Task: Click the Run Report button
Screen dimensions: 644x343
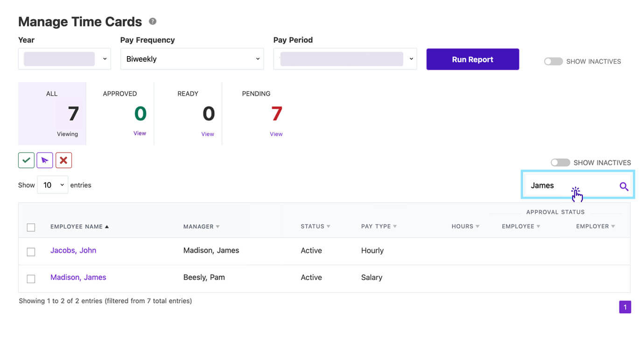Action: pos(472,59)
